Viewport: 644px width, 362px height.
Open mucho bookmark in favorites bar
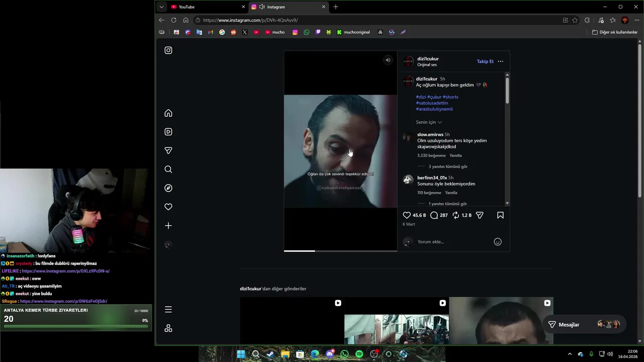point(275,32)
